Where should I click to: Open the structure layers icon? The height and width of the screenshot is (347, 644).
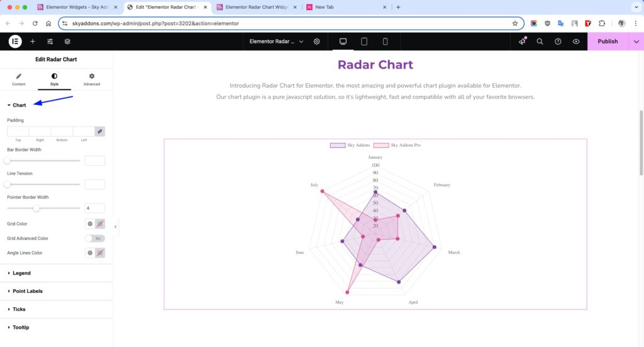pyautogui.click(x=67, y=42)
